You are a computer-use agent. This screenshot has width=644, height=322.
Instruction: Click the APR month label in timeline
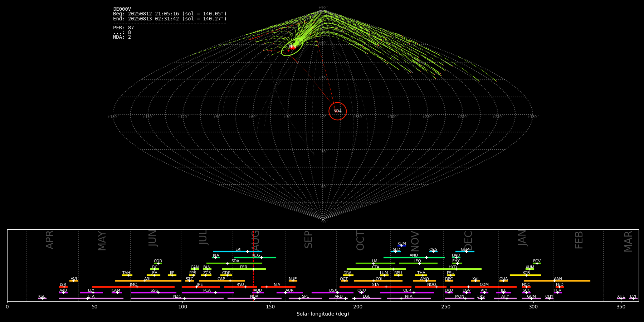tap(50, 240)
